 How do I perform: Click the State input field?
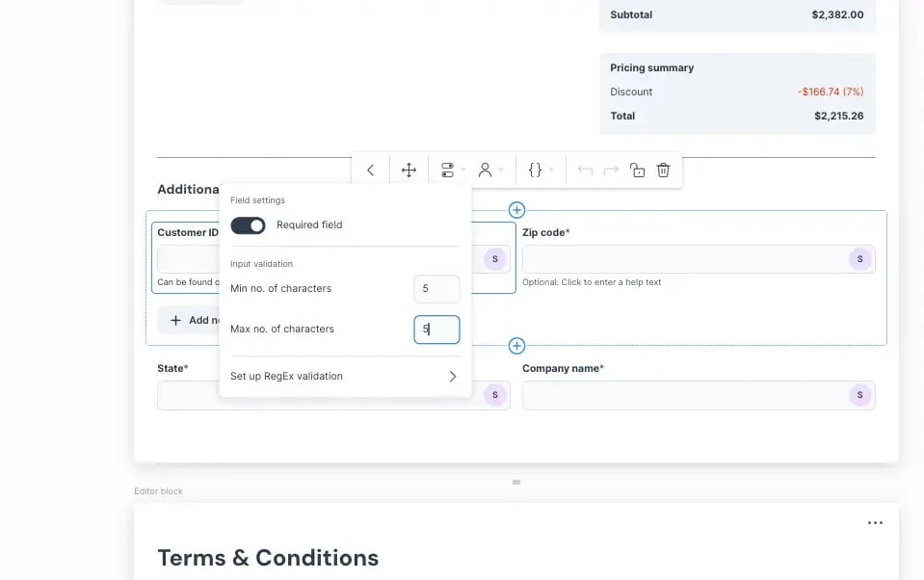click(x=333, y=395)
